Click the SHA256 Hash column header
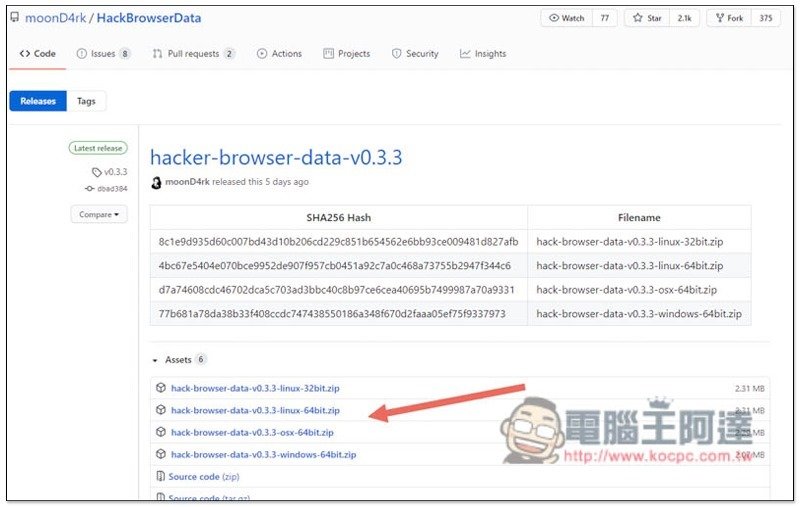Viewport: 800px width, 507px height. (x=338, y=218)
